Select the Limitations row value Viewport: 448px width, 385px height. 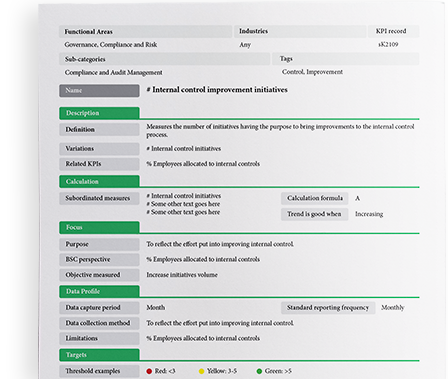pyautogui.click(x=203, y=338)
